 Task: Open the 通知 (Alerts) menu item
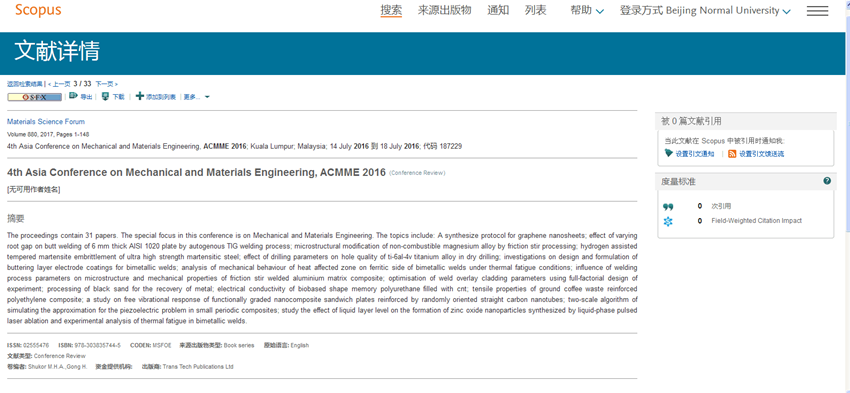498,10
